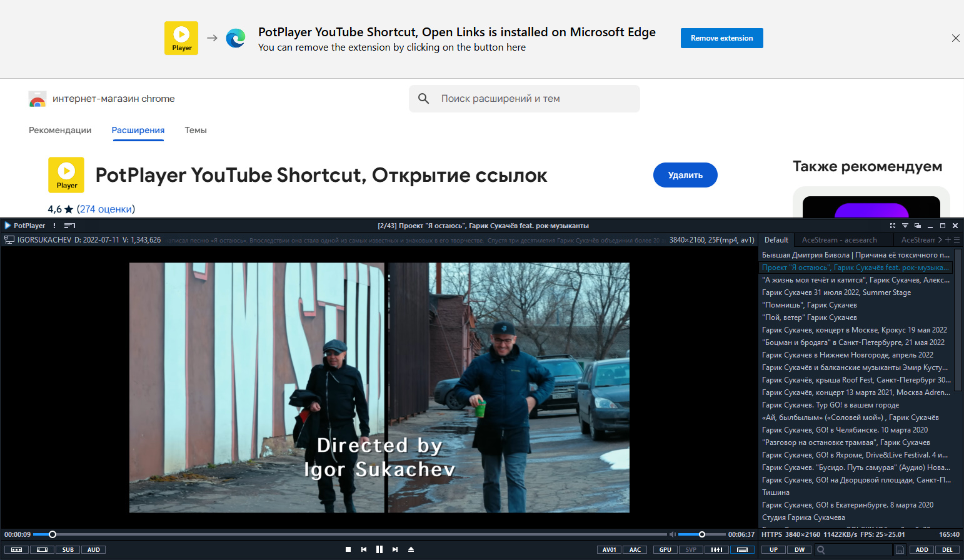Expand more playlist tabs with the chevron
Image resolution: width=964 pixels, height=560 pixels.
coord(940,240)
